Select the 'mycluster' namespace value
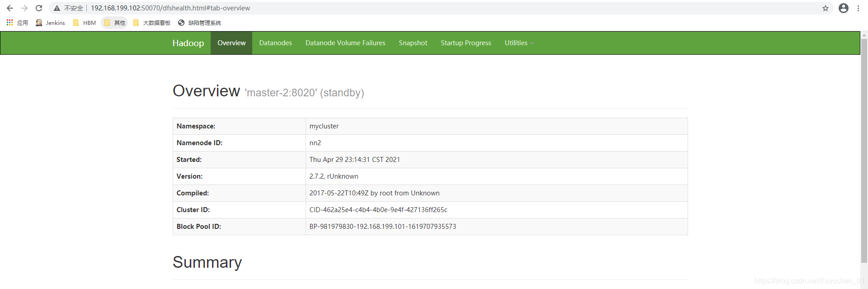868x289 pixels. click(x=324, y=126)
